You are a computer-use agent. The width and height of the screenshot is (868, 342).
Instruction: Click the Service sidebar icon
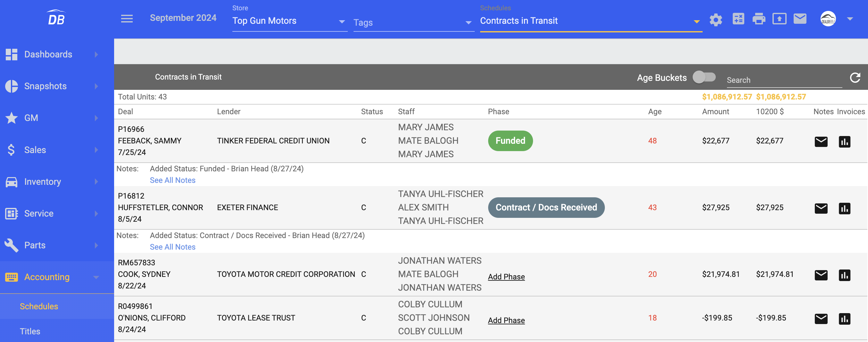12,213
